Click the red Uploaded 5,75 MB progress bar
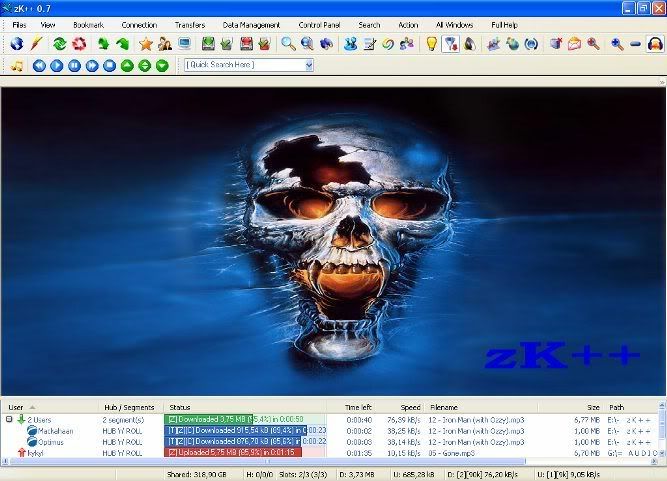Screen dimensions: 667x481 click(245, 453)
